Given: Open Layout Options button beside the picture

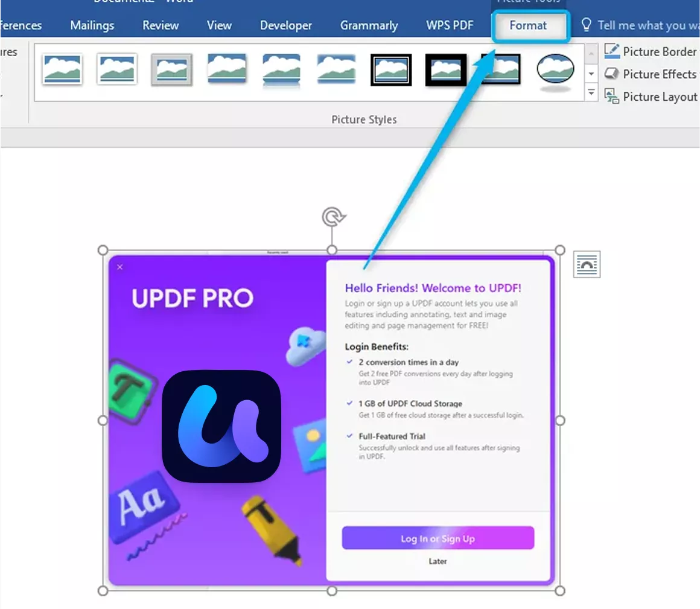Looking at the screenshot, I should pos(587,264).
